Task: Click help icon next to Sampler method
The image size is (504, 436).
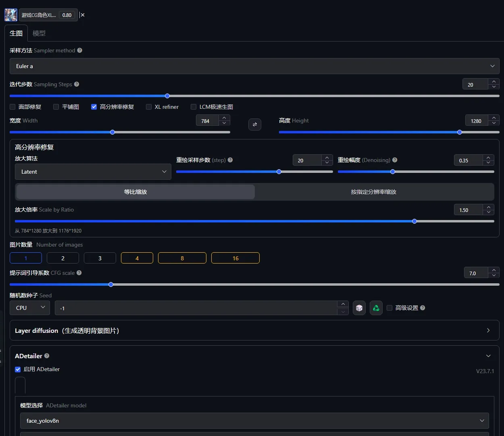Action: [x=80, y=50]
